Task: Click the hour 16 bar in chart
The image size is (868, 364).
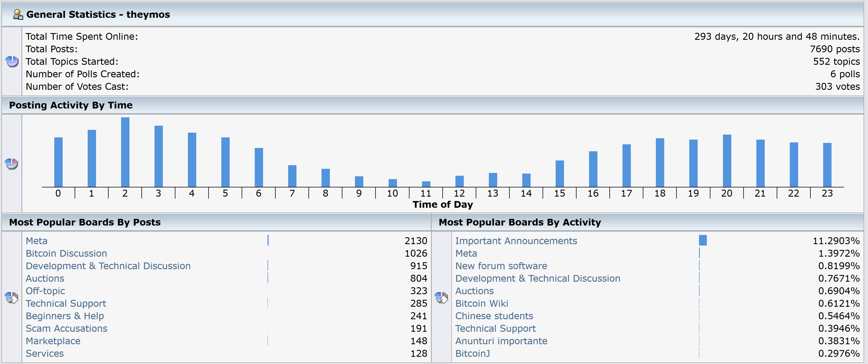Action: [593, 169]
